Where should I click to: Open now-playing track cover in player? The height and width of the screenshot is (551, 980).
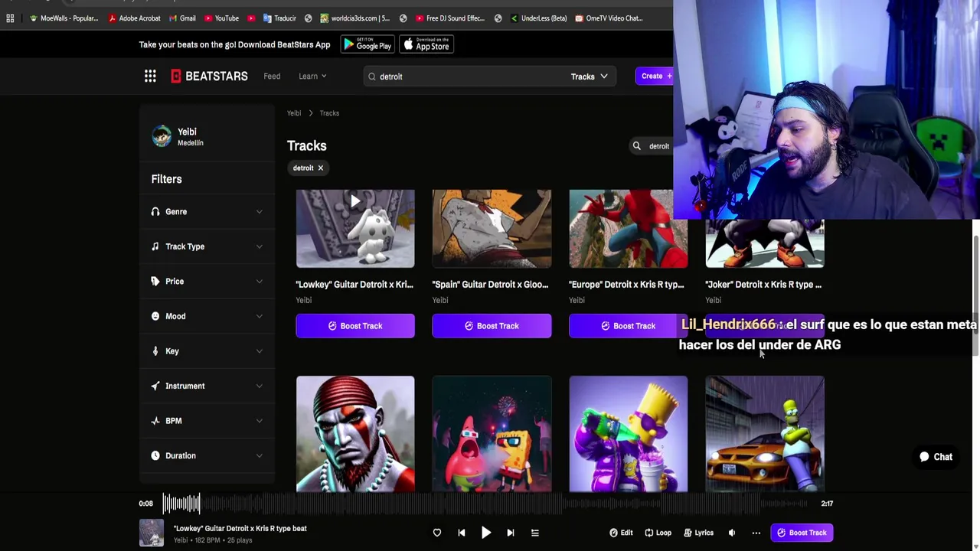click(x=152, y=533)
